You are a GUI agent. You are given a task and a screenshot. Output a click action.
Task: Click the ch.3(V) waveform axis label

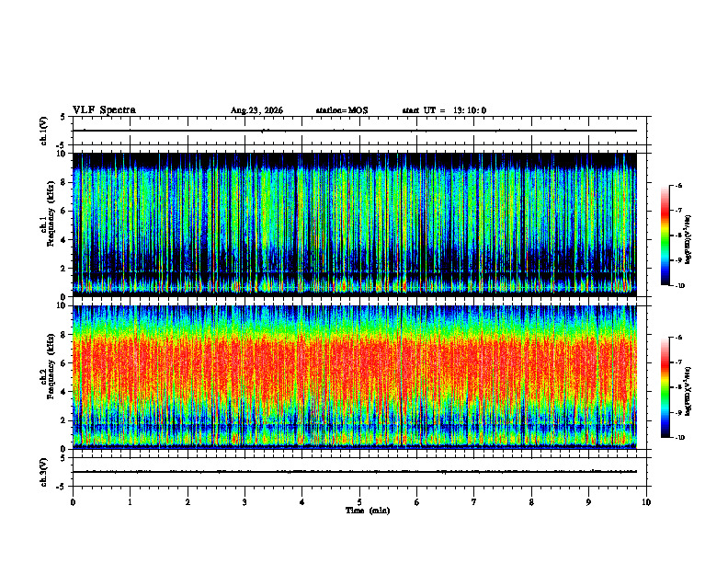(x=44, y=472)
